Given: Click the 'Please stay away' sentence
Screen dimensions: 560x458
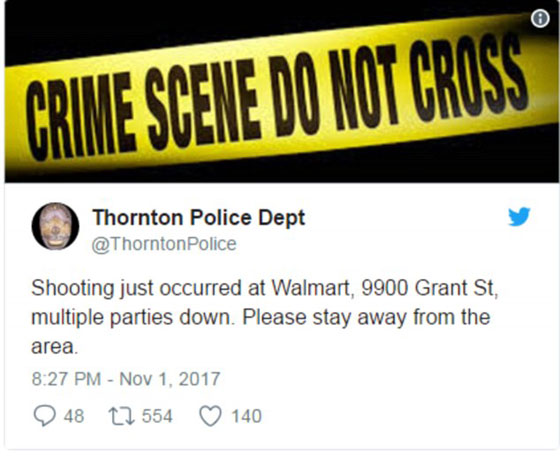Looking at the screenshot, I should pos(366,317).
